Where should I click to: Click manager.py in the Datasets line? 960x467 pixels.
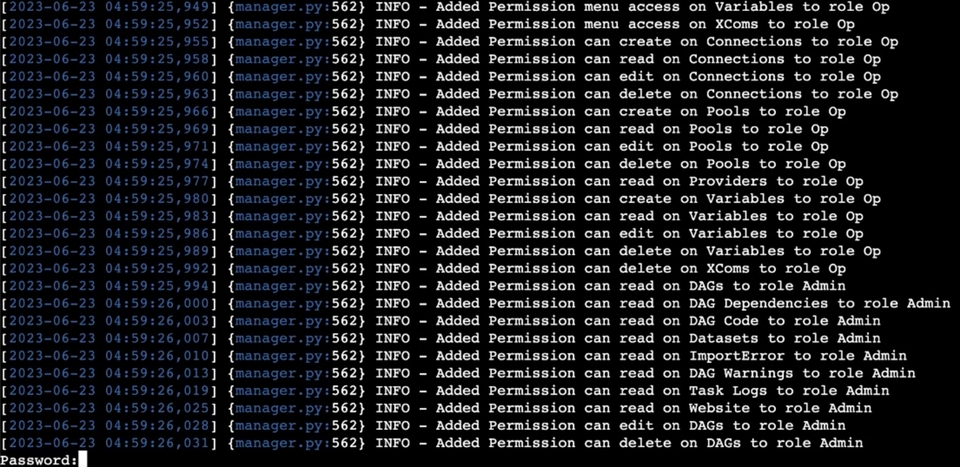(279, 338)
